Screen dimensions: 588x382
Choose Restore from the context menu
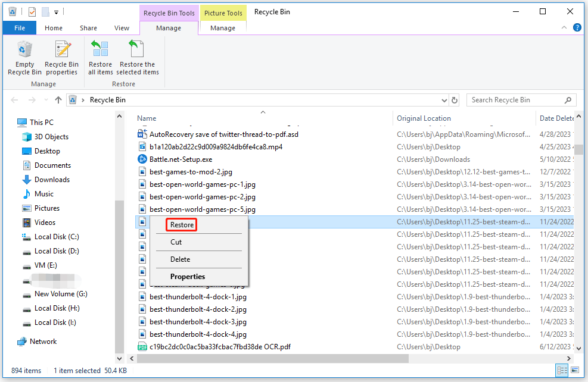coord(181,224)
